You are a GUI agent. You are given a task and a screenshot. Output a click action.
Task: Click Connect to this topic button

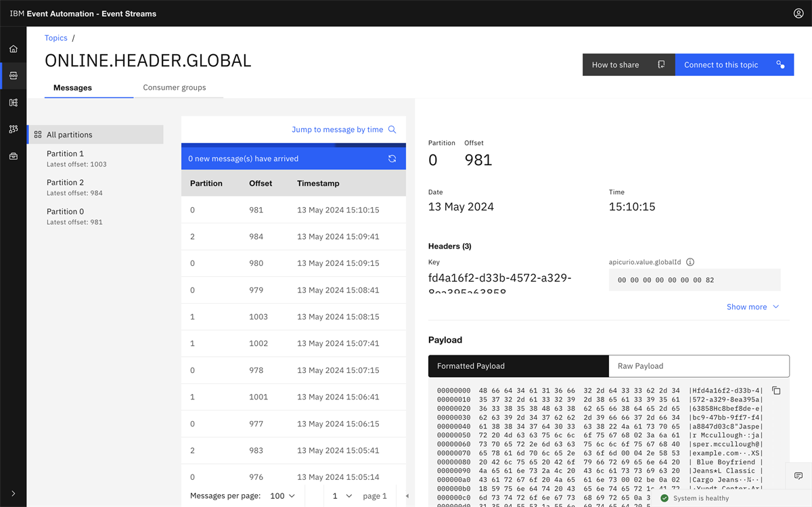click(734, 65)
